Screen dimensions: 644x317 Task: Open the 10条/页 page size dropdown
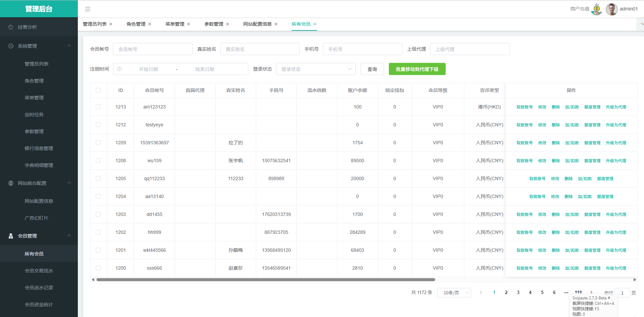point(454,293)
